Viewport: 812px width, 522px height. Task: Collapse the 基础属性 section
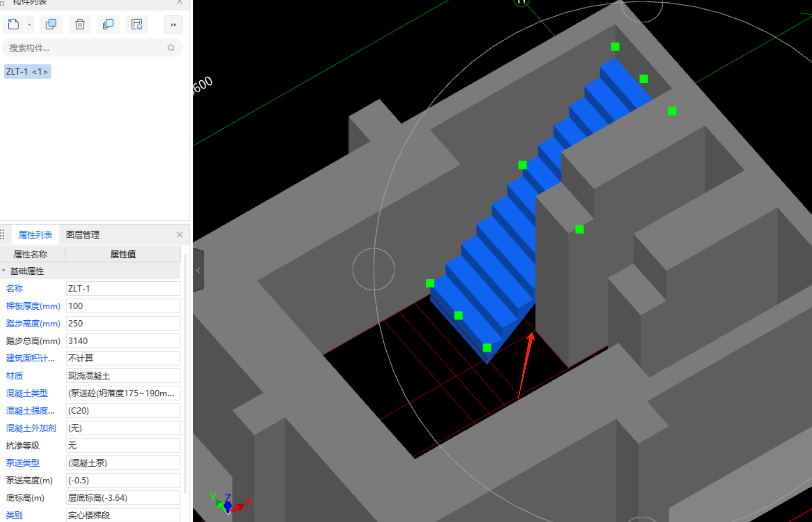click(x=4, y=271)
